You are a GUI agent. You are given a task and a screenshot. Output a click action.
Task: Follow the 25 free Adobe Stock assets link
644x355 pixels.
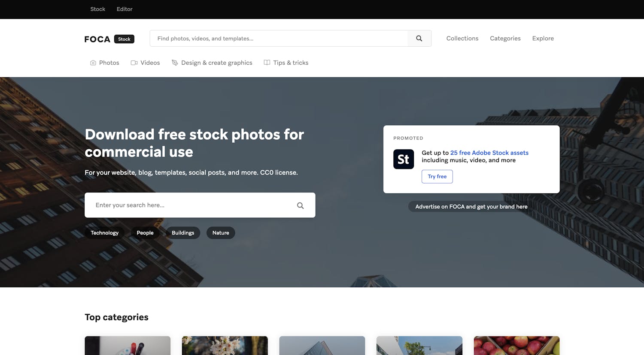(489, 153)
